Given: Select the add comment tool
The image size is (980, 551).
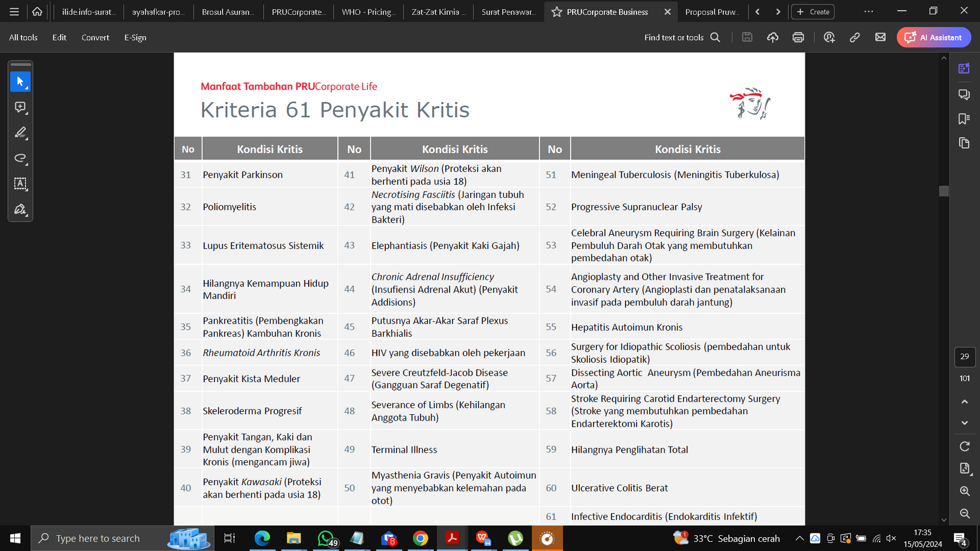Looking at the screenshot, I should click(x=20, y=107).
